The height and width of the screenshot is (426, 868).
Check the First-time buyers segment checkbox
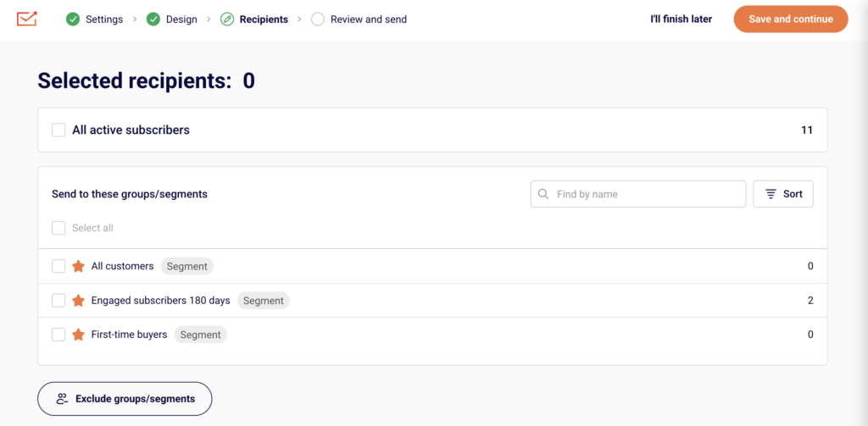[58, 335]
